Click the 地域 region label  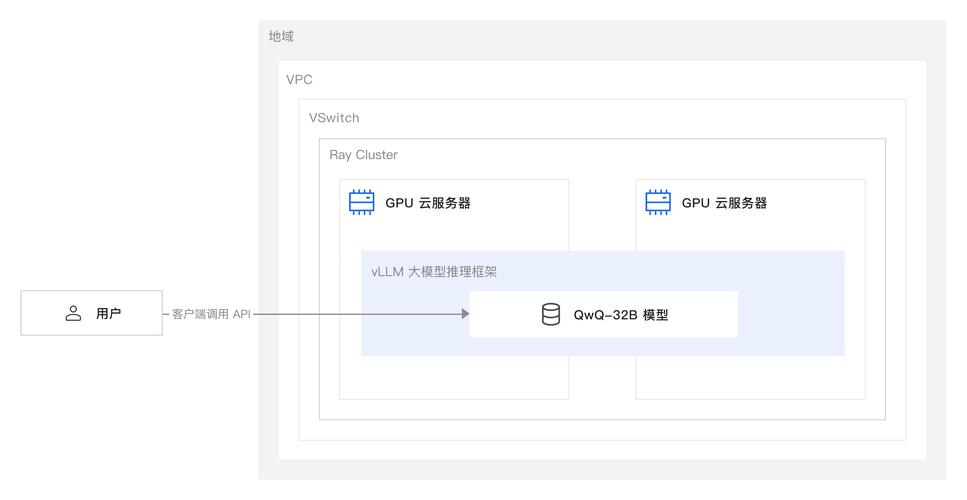coord(281,36)
